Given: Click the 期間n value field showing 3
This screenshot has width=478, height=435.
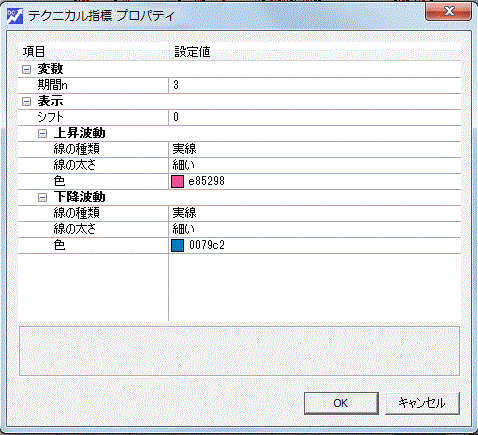Looking at the screenshot, I should pos(315,85).
